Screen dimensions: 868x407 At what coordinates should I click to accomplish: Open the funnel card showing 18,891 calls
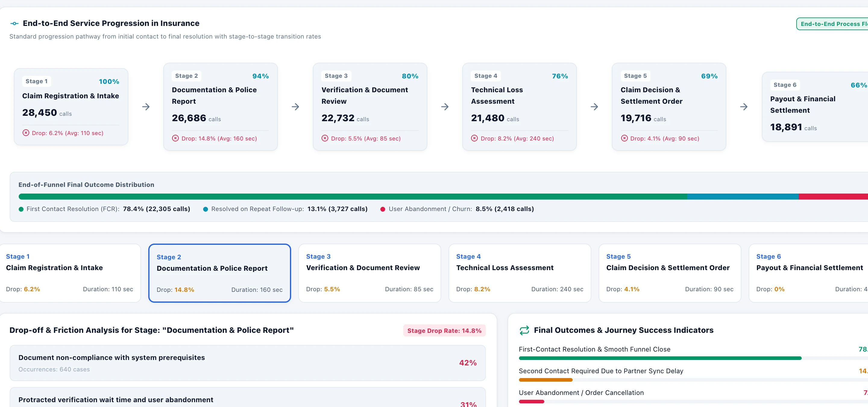(815, 107)
